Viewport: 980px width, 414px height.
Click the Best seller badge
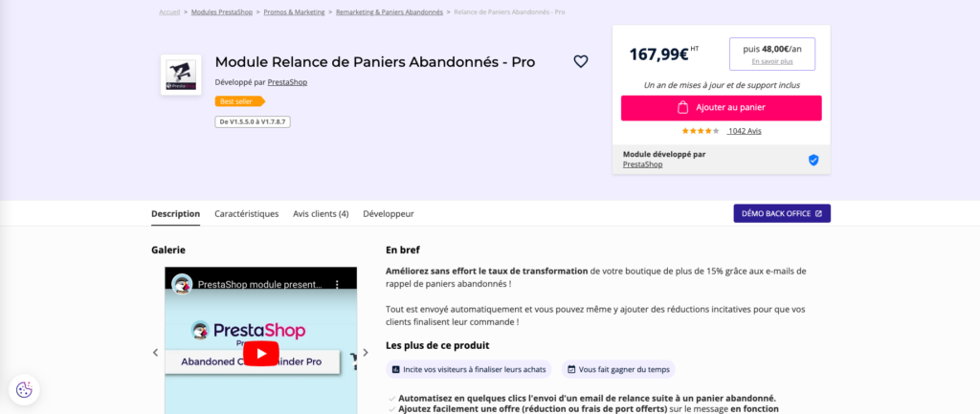pos(239,100)
